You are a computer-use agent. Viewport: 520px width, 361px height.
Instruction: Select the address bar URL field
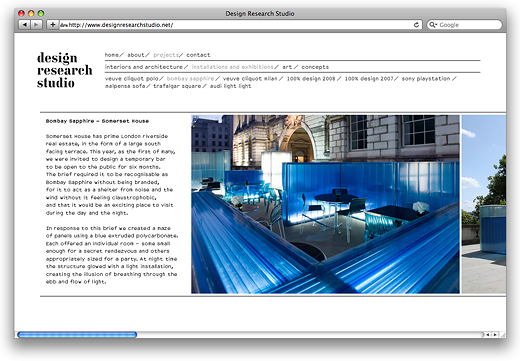click(x=240, y=25)
